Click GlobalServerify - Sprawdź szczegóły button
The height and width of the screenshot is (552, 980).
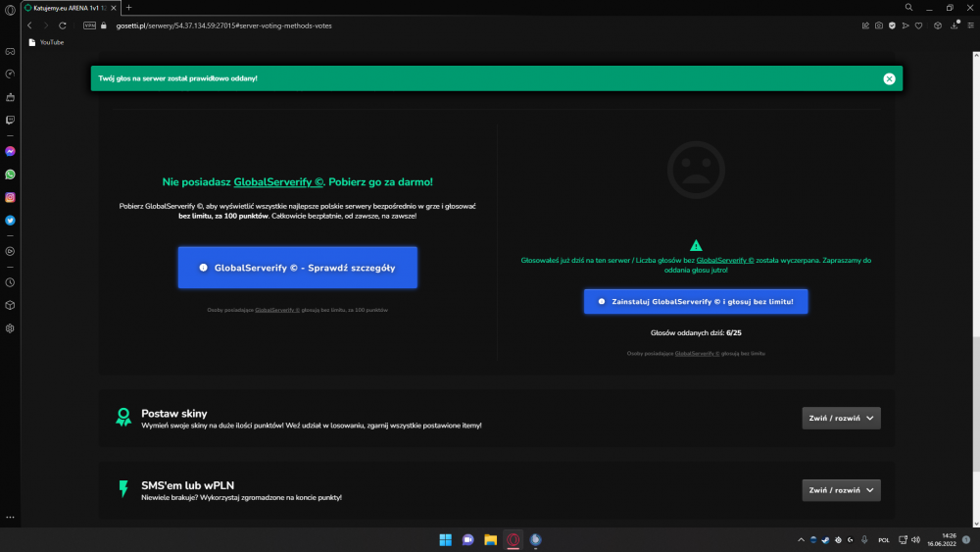(x=298, y=268)
